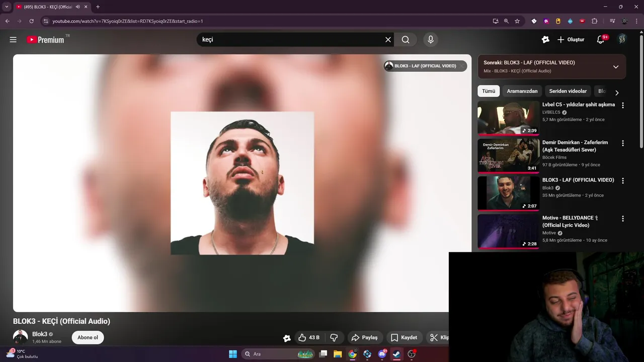Select the Seriden videolar filter chip
The image size is (644, 362).
pyautogui.click(x=568, y=91)
